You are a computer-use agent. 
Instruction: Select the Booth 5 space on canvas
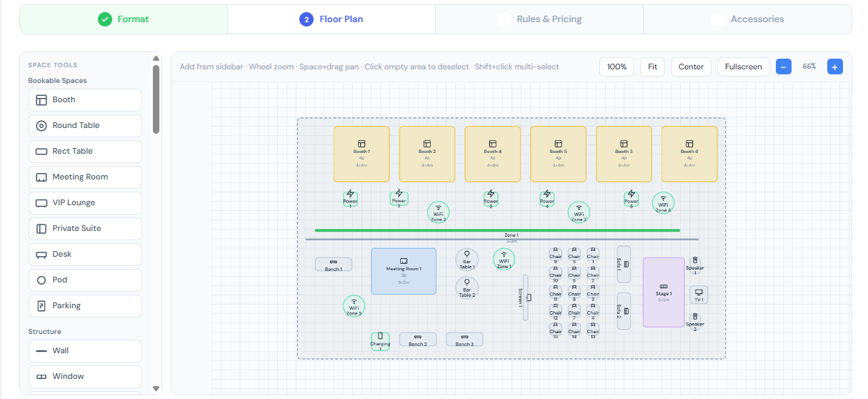tap(558, 154)
